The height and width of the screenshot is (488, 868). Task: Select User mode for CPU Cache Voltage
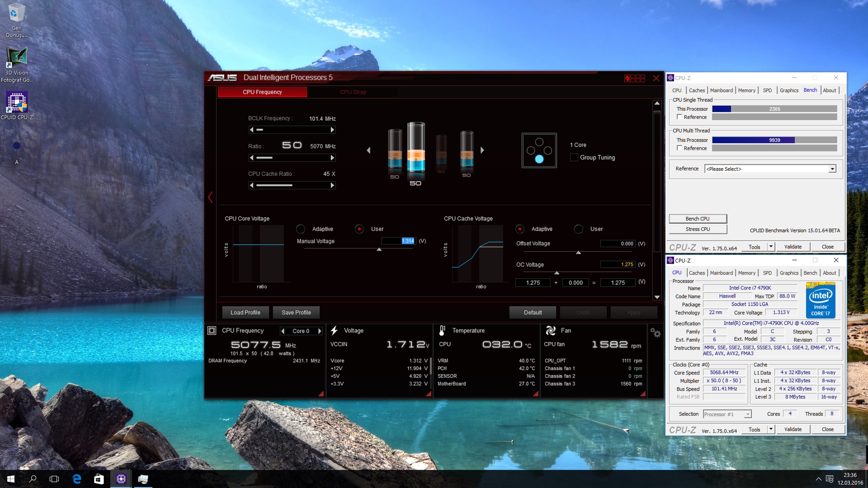click(x=578, y=229)
